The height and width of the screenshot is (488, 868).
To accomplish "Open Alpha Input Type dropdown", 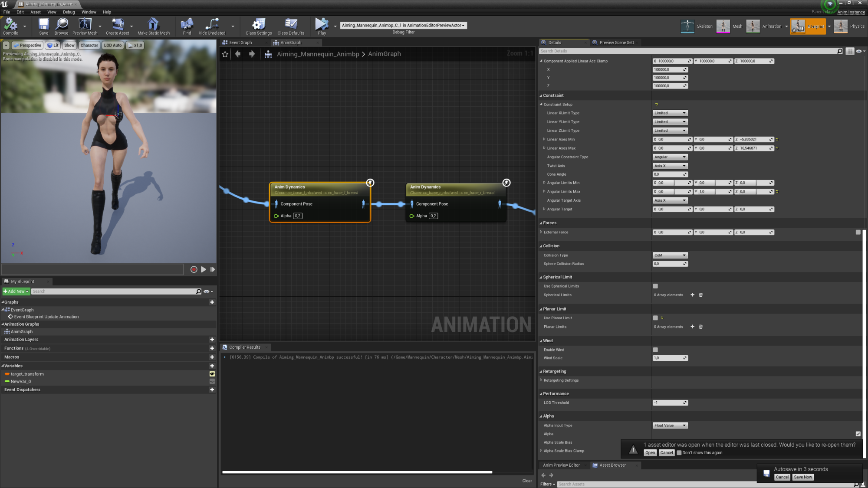I will [x=670, y=426].
